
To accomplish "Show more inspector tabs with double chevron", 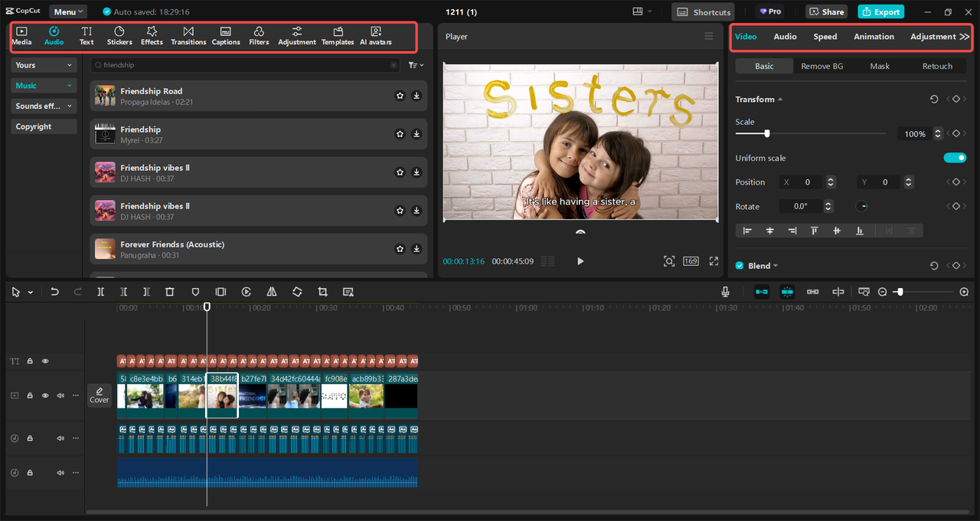I will [x=965, y=37].
